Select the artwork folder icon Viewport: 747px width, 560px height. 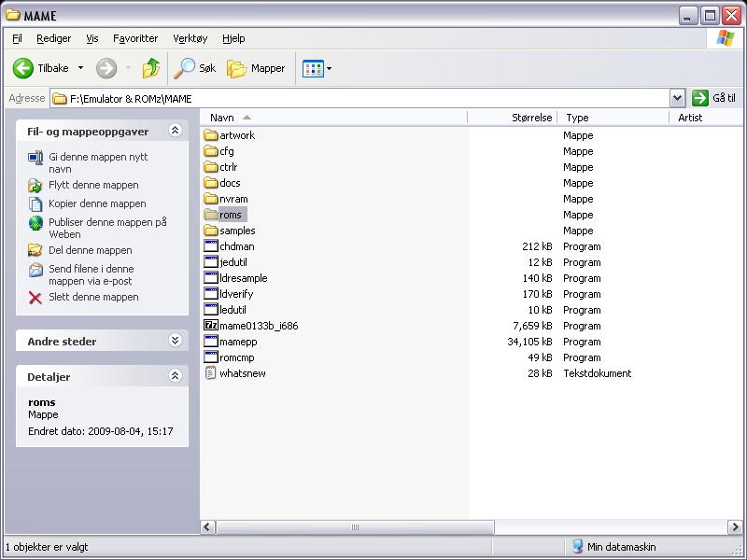tap(211, 135)
